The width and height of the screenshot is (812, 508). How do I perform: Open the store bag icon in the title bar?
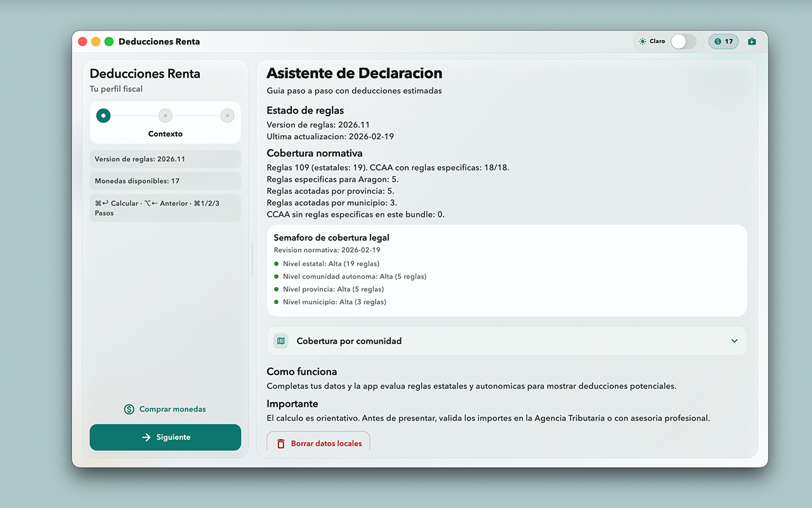[x=752, y=41]
